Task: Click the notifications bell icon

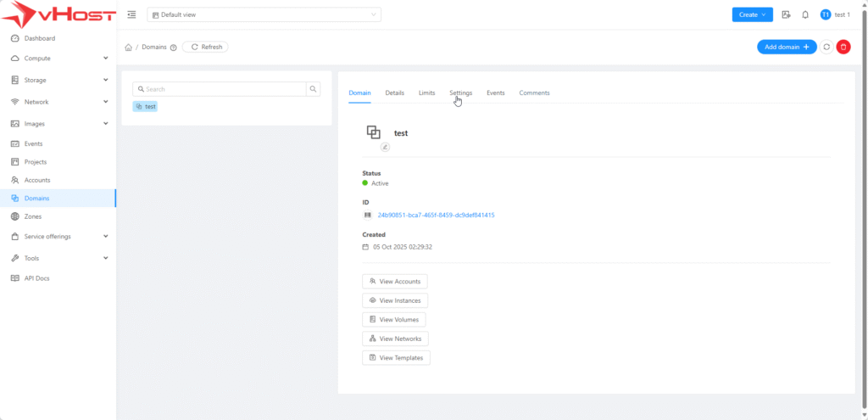Action: tap(804, 14)
